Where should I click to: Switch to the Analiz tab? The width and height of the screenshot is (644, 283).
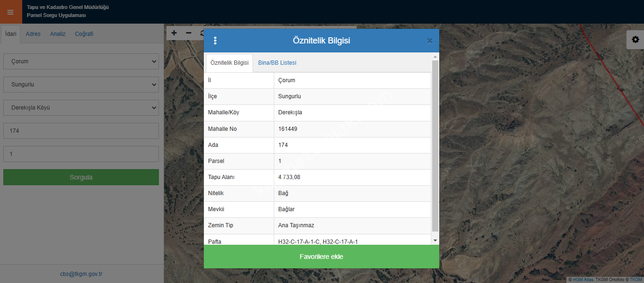[58, 34]
